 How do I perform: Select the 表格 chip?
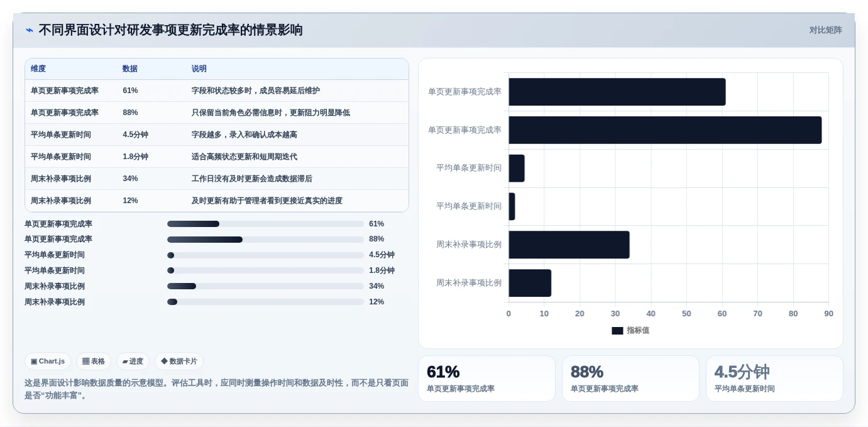click(x=94, y=362)
